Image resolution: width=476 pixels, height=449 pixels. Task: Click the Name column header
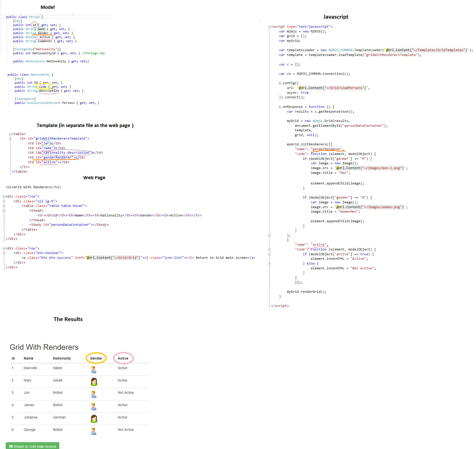tap(28, 358)
